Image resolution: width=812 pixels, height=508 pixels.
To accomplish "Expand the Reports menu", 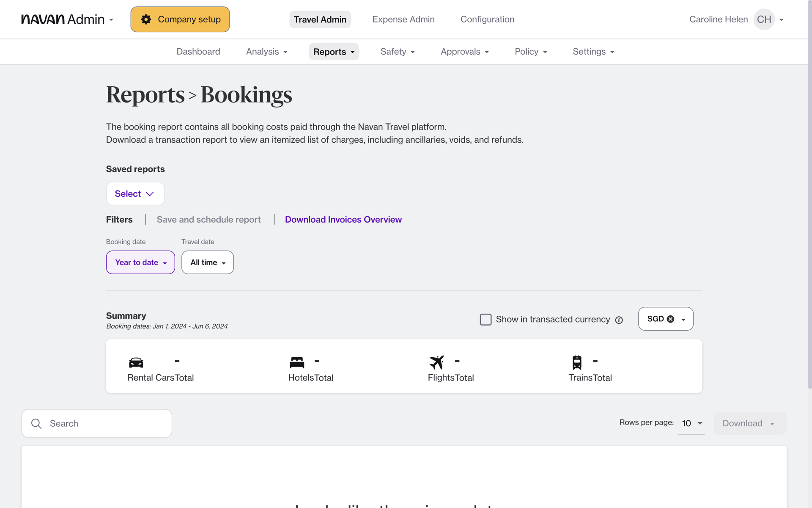I will [334, 52].
